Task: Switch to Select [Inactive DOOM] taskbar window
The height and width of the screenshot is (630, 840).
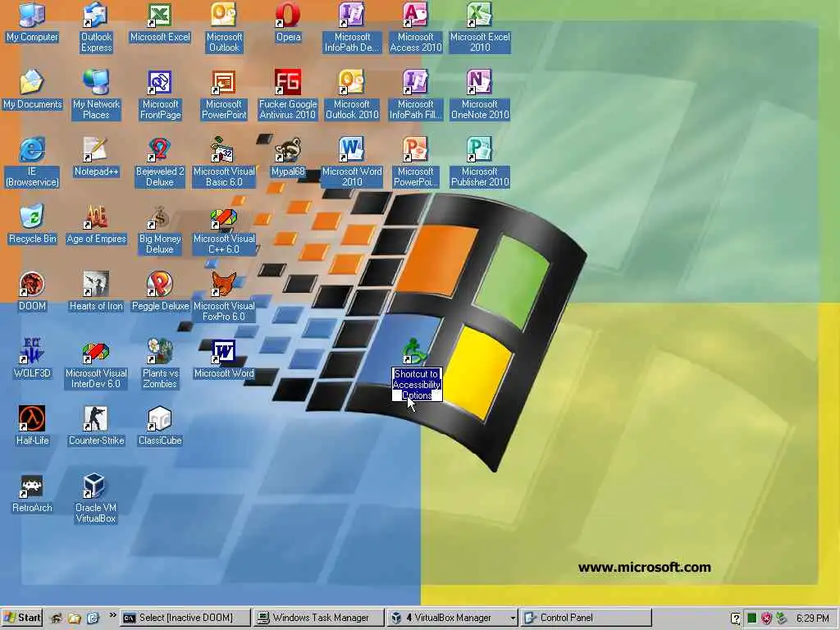Action: [x=185, y=618]
